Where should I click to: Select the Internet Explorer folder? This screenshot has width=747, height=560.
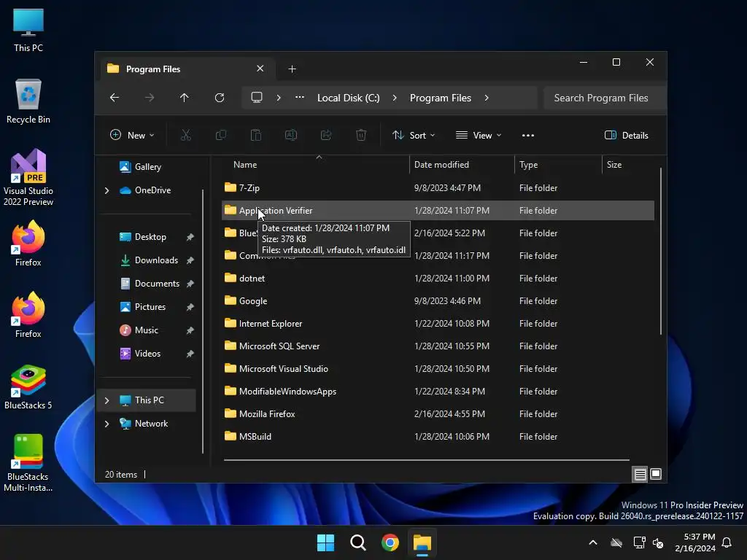pos(438,323)
